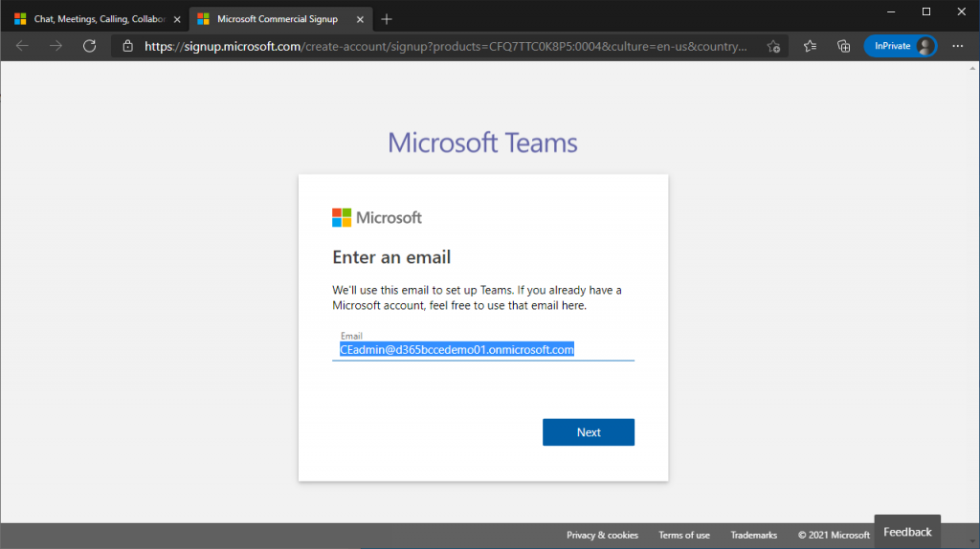Screen dimensions: 980x549
Task: Click the browser forward arrow
Action: pyautogui.click(x=56, y=46)
